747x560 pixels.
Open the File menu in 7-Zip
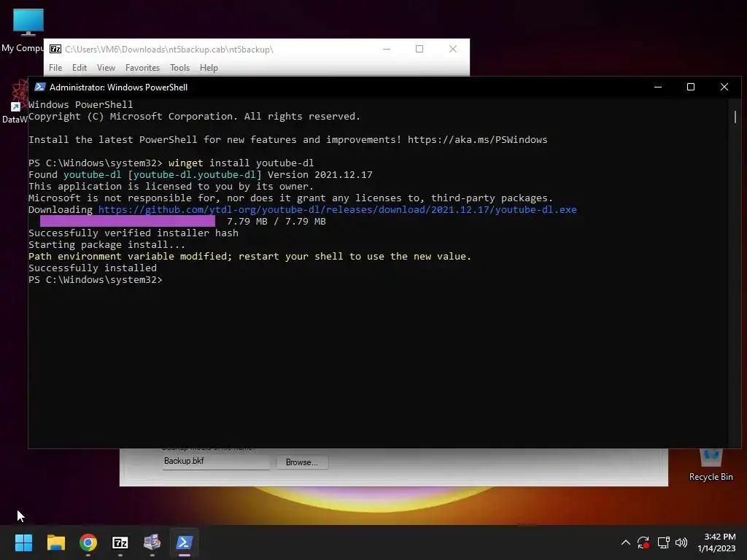click(x=55, y=68)
